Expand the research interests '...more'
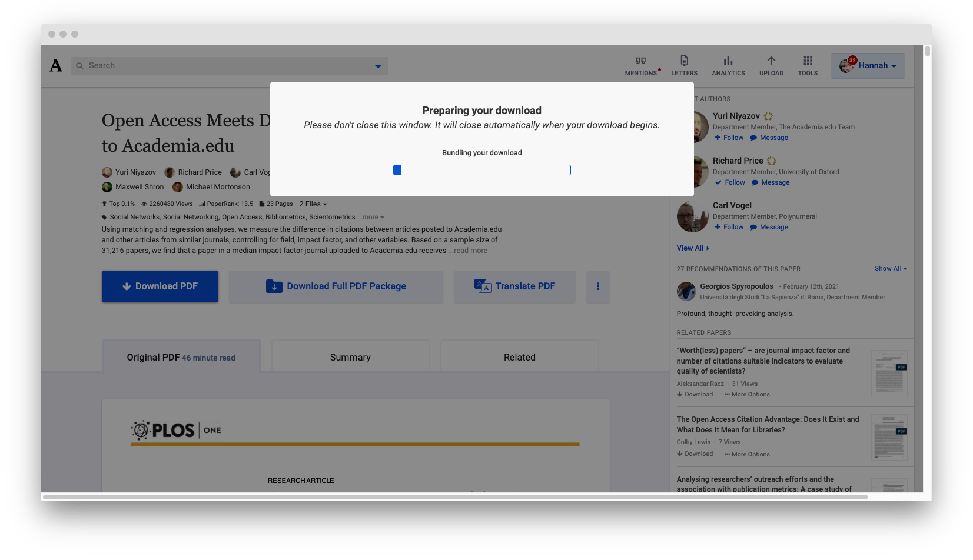 pyautogui.click(x=371, y=218)
